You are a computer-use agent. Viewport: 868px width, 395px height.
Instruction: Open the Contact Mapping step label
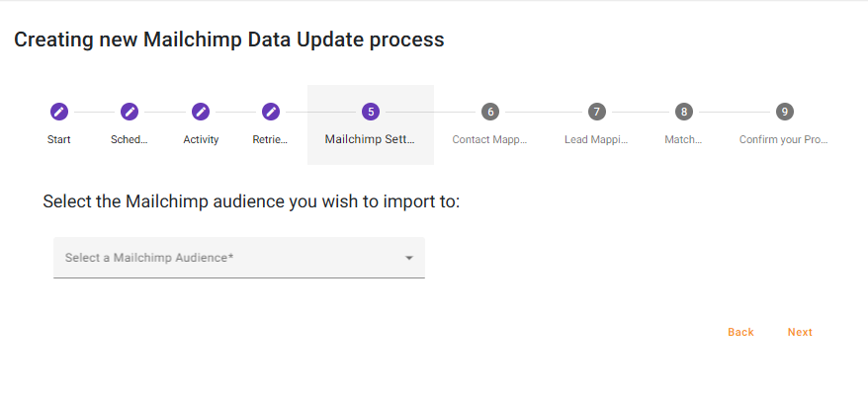490,139
